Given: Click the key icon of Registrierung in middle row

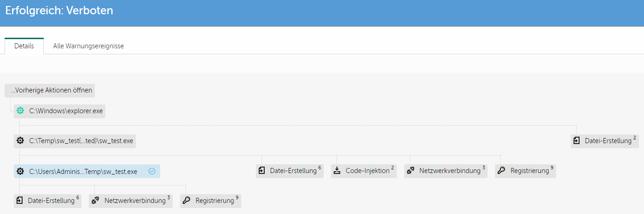Looking at the screenshot, I should coord(501,171).
